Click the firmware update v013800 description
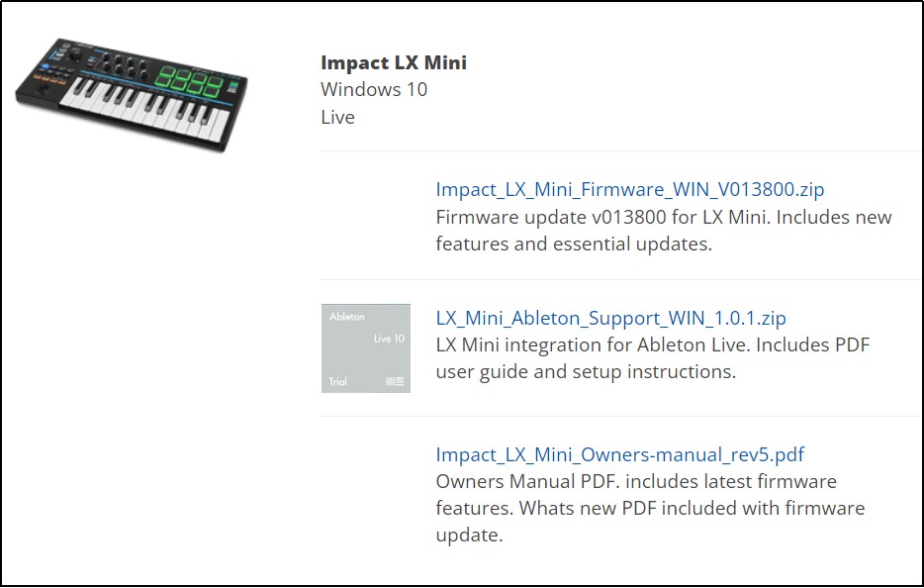This screenshot has height=588, width=924. 663,230
